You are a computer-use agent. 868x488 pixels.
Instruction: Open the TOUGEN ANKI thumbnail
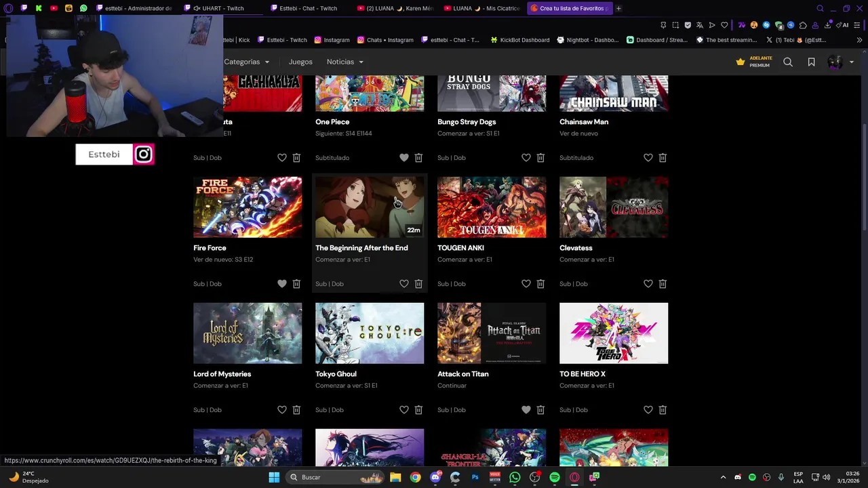pos(492,207)
